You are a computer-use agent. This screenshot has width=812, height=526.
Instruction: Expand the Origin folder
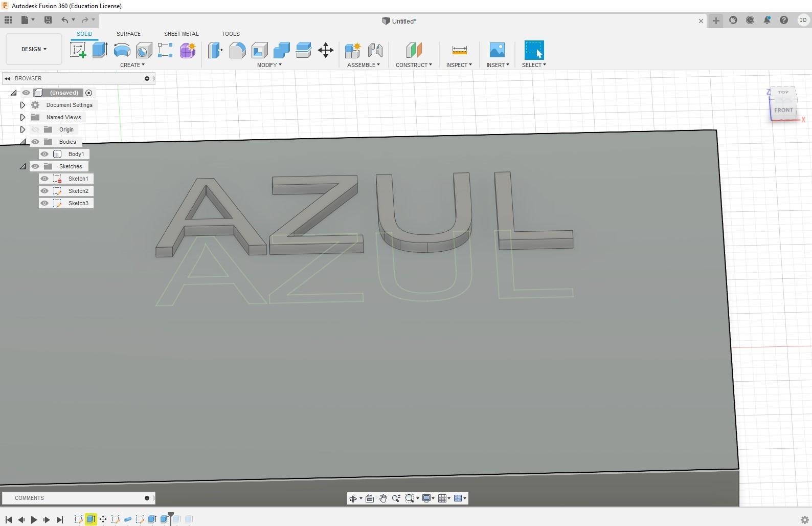22,129
